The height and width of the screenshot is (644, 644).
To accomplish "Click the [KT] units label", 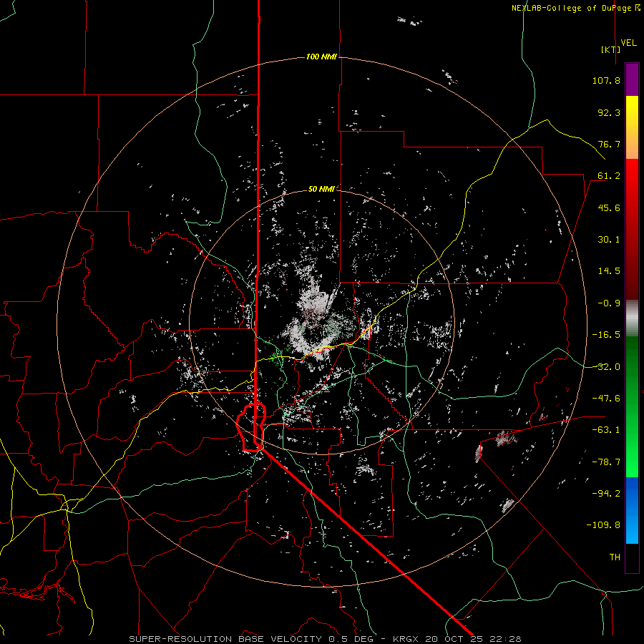I will [x=611, y=49].
